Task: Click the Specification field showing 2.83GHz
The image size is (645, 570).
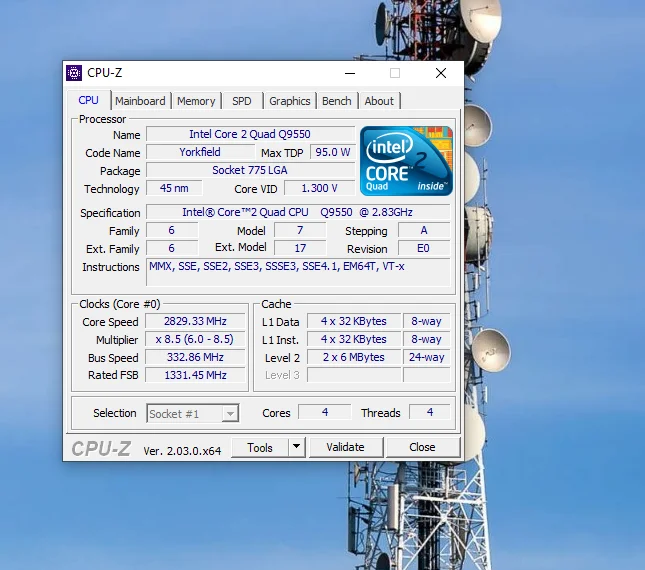Action: pos(298,212)
